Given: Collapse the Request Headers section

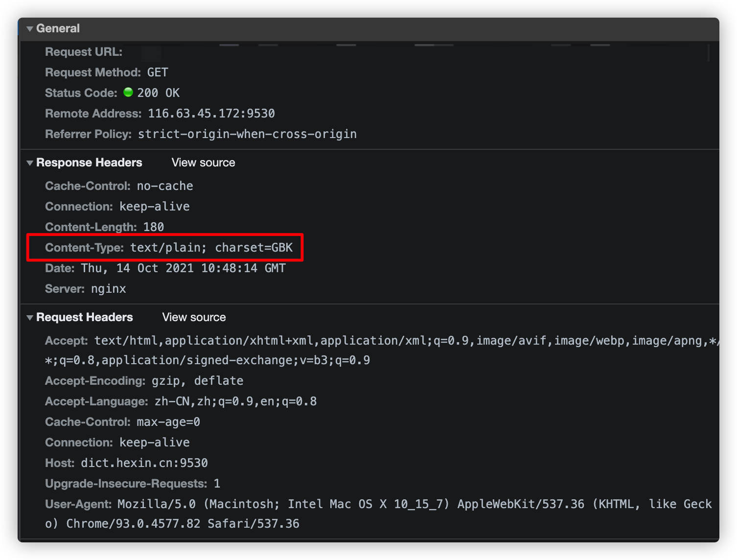Looking at the screenshot, I should 30,317.
